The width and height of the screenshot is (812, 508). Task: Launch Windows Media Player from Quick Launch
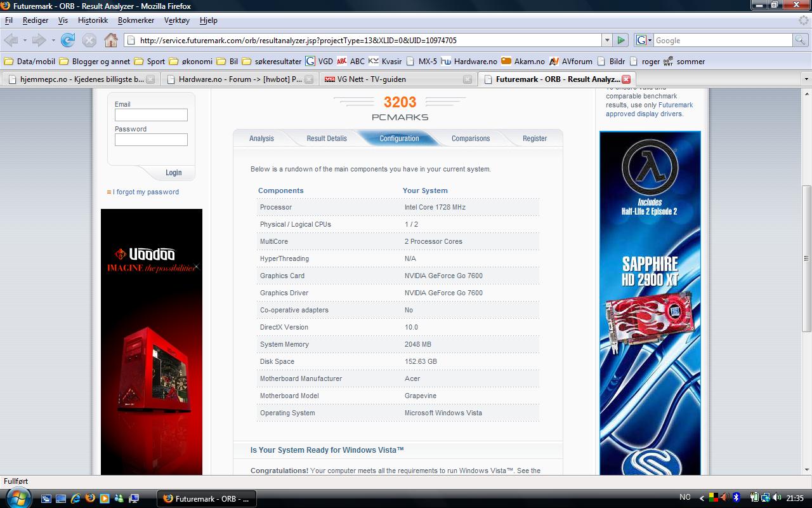(105, 498)
